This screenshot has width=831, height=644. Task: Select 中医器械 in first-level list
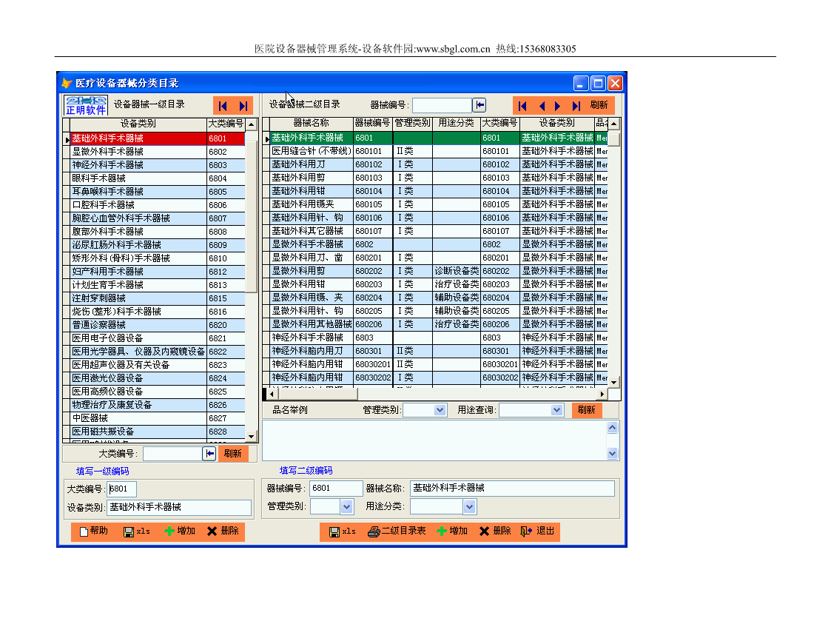(x=158, y=417)
